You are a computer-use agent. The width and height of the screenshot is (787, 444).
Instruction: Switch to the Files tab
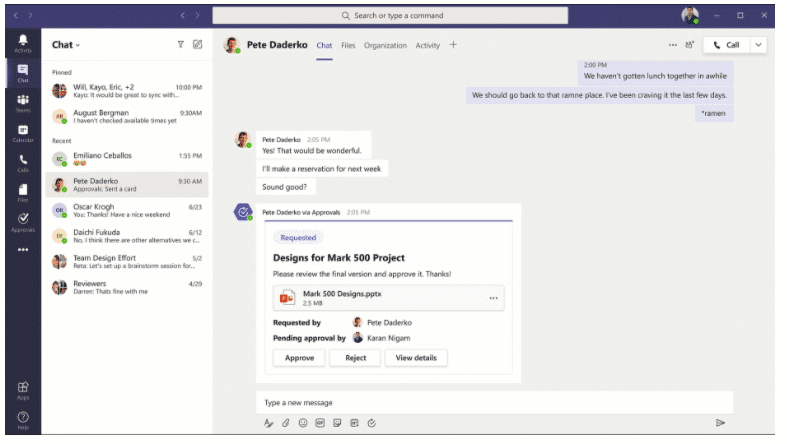pyautogui.click(x=348, y=45)
